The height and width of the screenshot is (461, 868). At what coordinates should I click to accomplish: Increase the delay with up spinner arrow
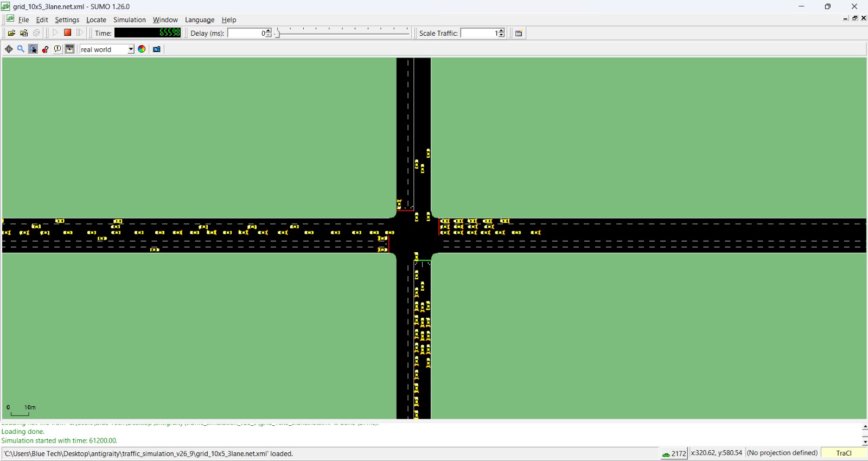(x=269, y=31)
